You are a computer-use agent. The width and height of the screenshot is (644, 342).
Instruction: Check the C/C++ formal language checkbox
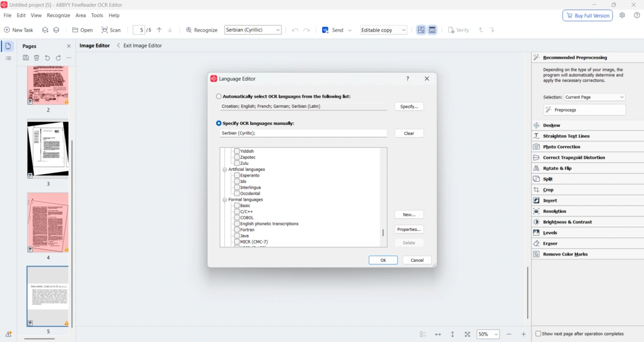237,211
